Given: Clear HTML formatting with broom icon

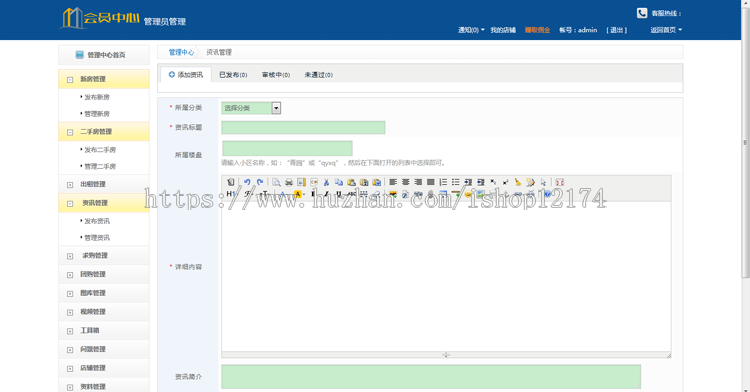Looking at the screenshot, I should 518,182.
